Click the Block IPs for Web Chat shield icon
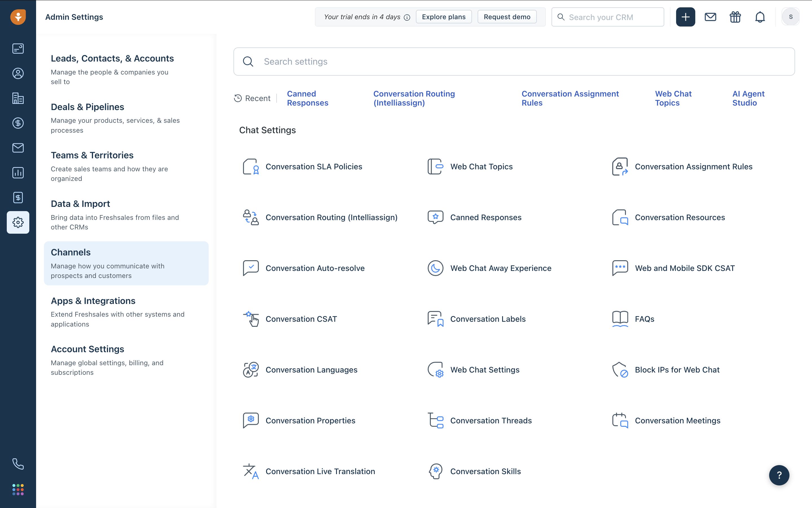The image size is (812, 508). click(620, 370)
